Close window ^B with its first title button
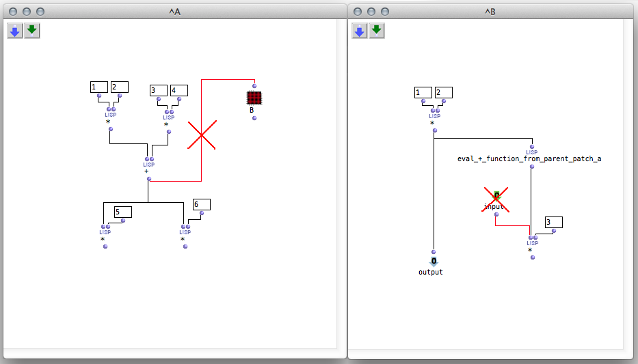The image size is (638, 364). click(x=358, y=12)
